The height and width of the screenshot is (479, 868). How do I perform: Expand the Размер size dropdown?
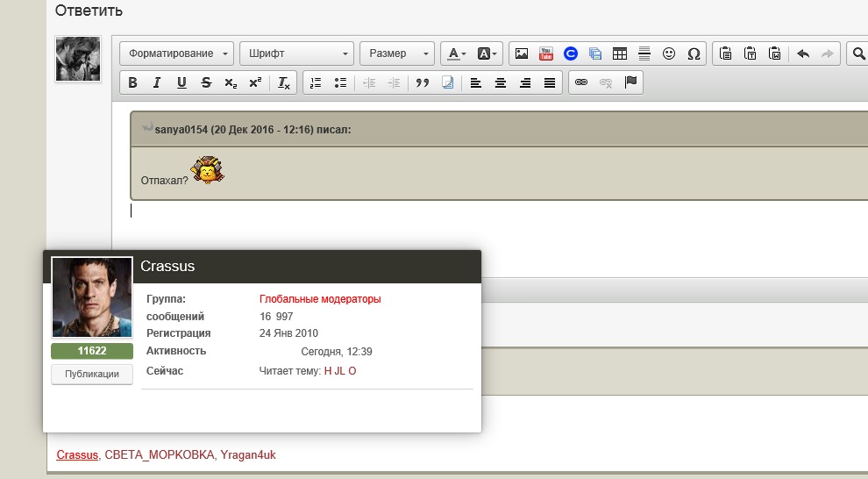tap(396, 54)
